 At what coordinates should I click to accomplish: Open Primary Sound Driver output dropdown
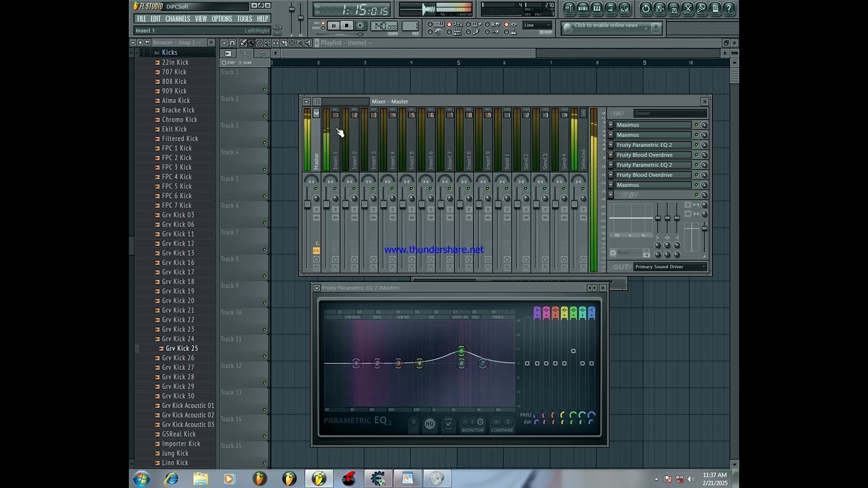[670, 267]
